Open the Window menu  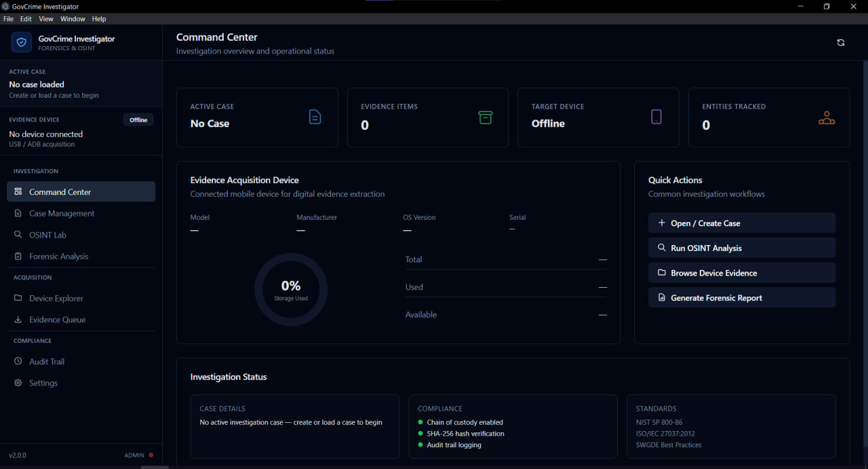click(x=73, y=19)
